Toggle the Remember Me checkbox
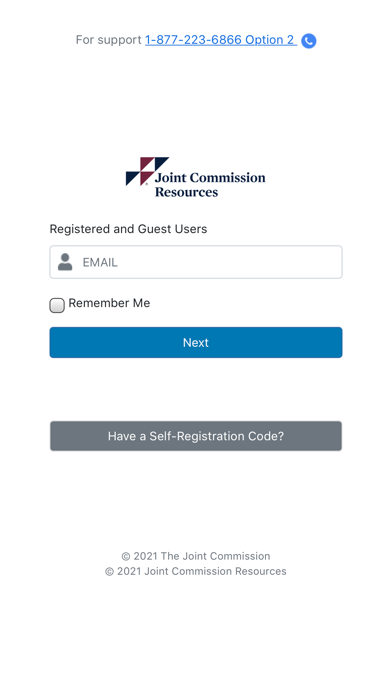392x696 pixels. 57,305
